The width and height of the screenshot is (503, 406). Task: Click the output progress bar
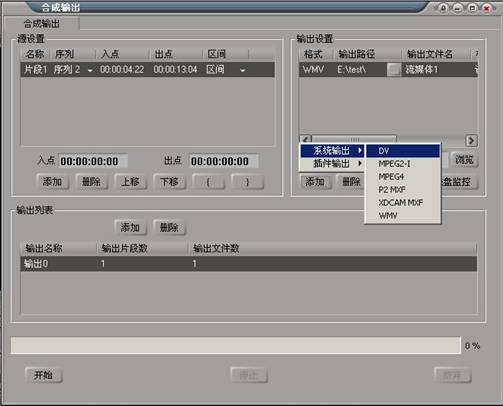[x=235, y=345]
